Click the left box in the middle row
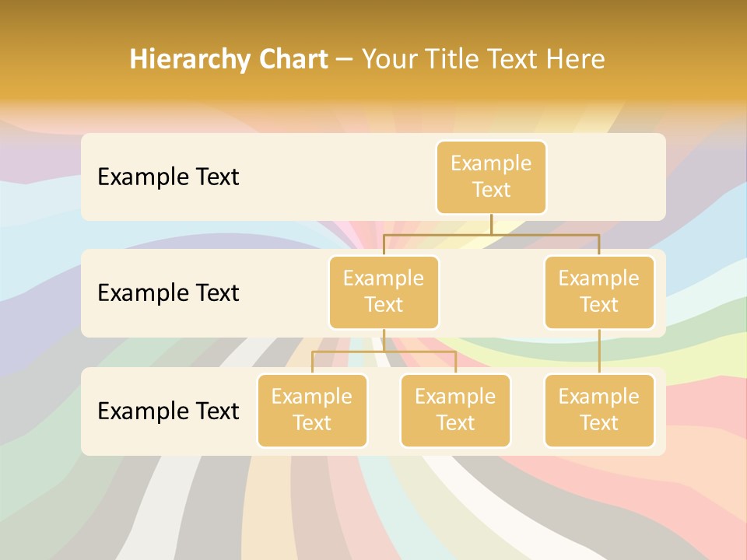This screenshot has height=560, width=747. click(384, 292)
